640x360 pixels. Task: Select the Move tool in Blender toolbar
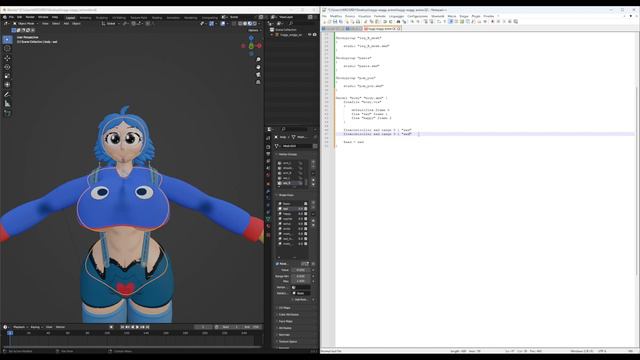tap(7, 58)
